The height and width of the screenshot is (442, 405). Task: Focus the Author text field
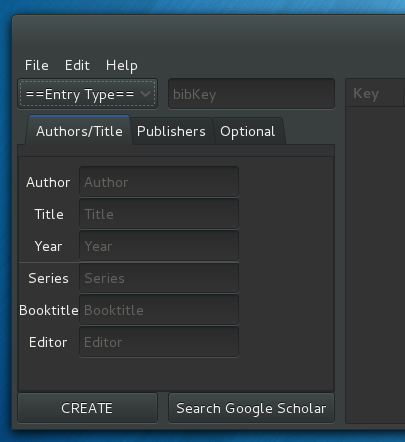click(x=159, y=182)
